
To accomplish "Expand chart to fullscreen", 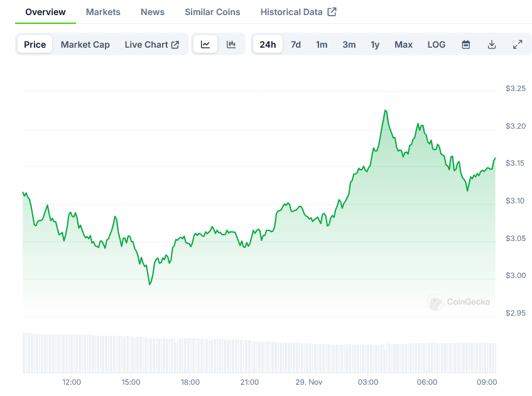I will tap(518, 45).
